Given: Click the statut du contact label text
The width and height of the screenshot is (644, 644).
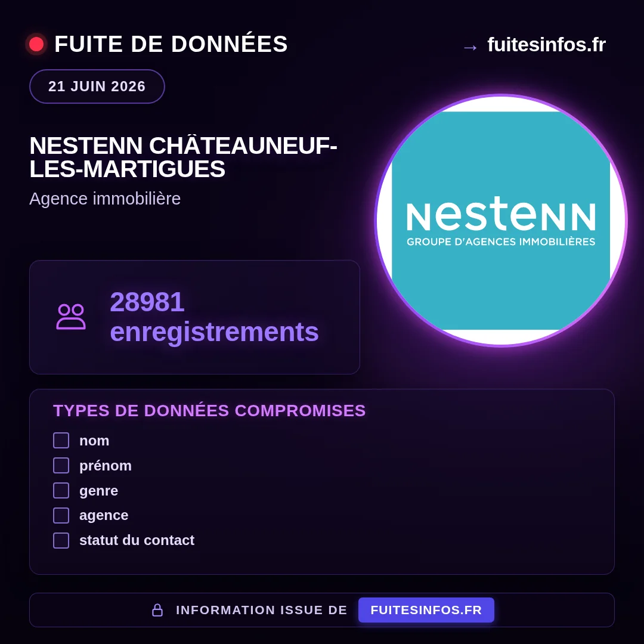Looking at the screenshot, I should (x=137, y=540).
